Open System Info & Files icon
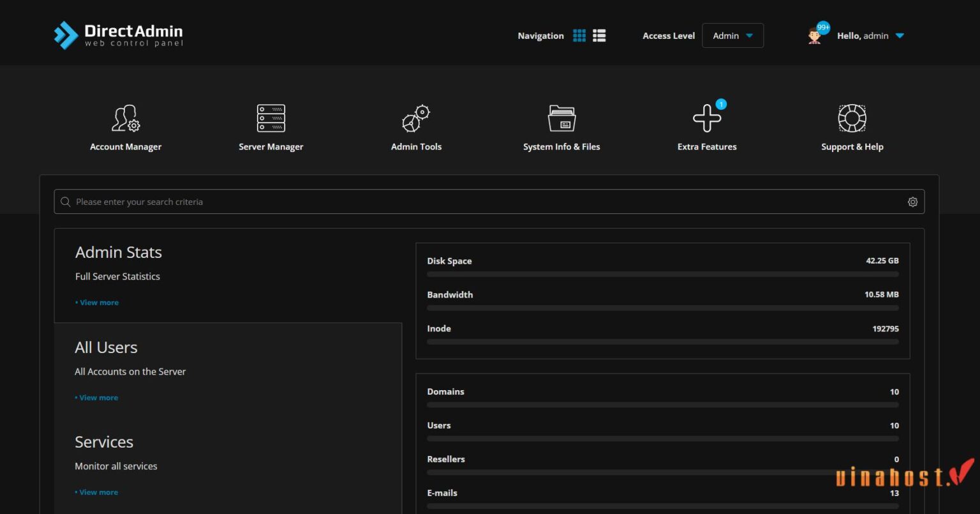 561,119
